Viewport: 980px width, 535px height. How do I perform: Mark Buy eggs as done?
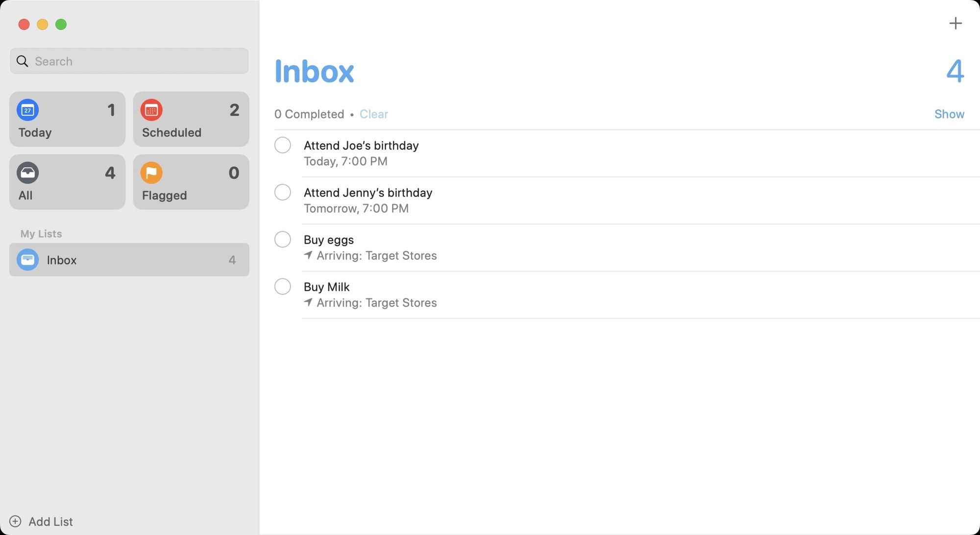tap(283, 239)
